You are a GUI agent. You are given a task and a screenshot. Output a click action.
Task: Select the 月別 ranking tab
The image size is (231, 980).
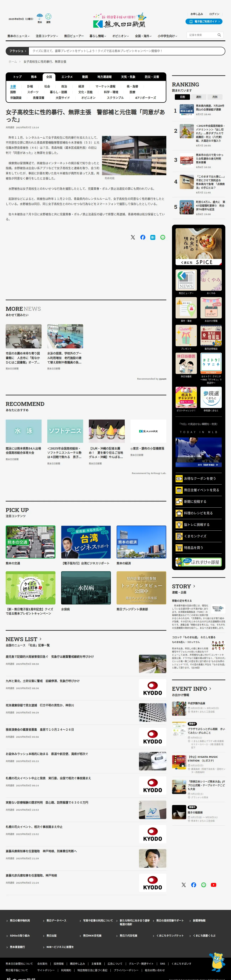[x=215, y=97]
